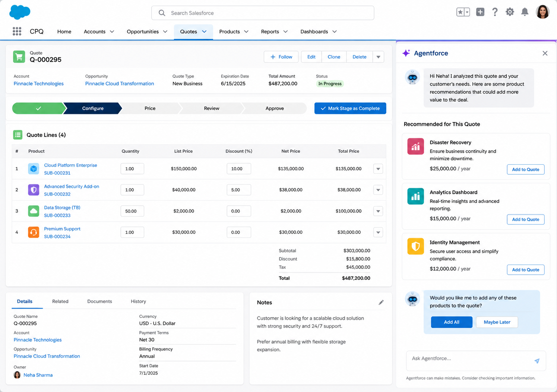Expand the Accounts nav dropdown chevron
557x392 pixels.
pyautogui.click(x=112, y=32)
